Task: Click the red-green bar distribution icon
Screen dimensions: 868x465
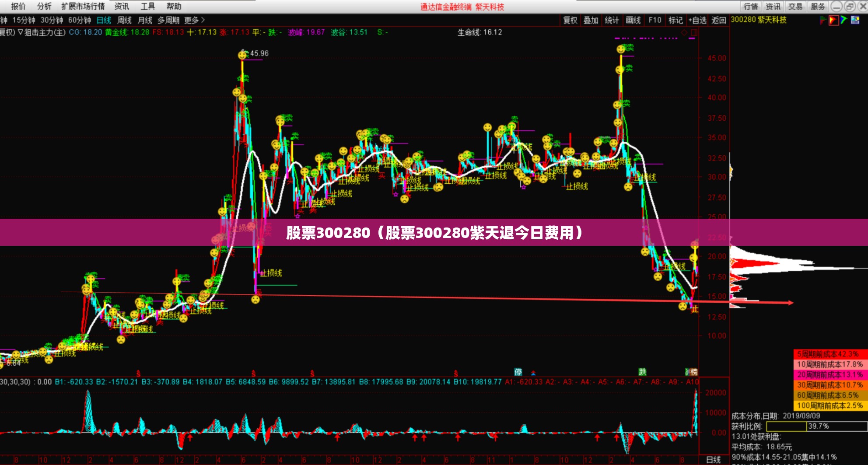Action: 823,20
